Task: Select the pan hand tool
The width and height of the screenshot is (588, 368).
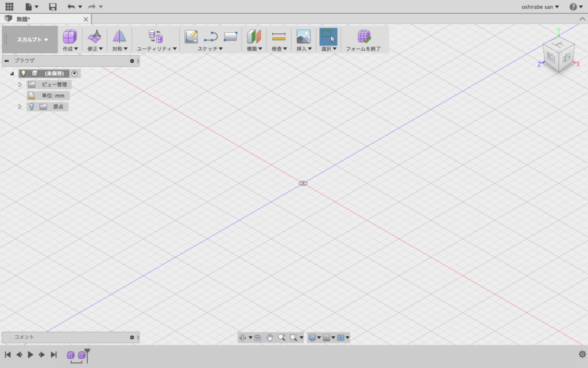Action: [270, 338]
